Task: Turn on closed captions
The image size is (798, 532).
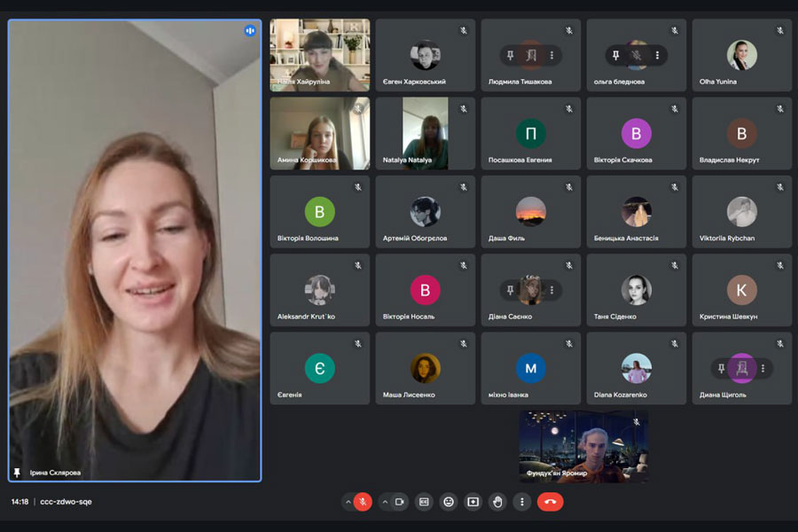Action: coord(424,502)
